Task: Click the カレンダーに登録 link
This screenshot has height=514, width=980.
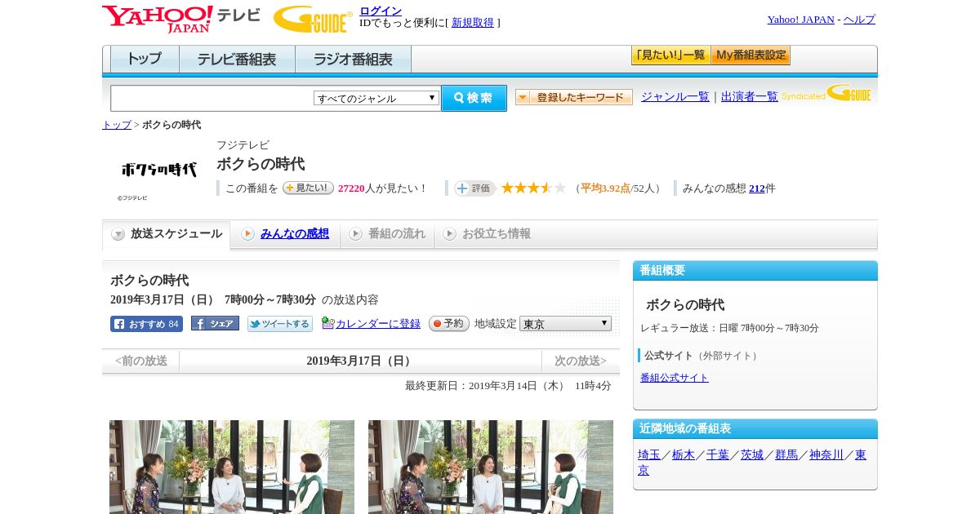Action: 378,324
